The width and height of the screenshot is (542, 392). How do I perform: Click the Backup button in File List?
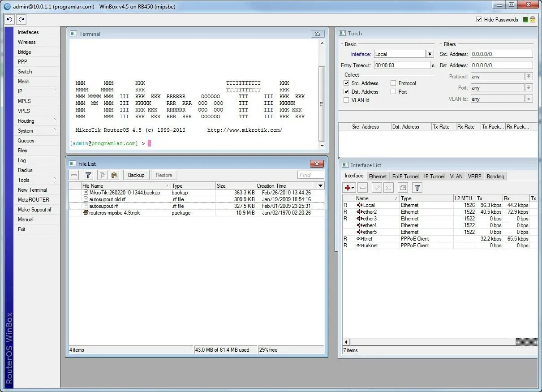136,175
